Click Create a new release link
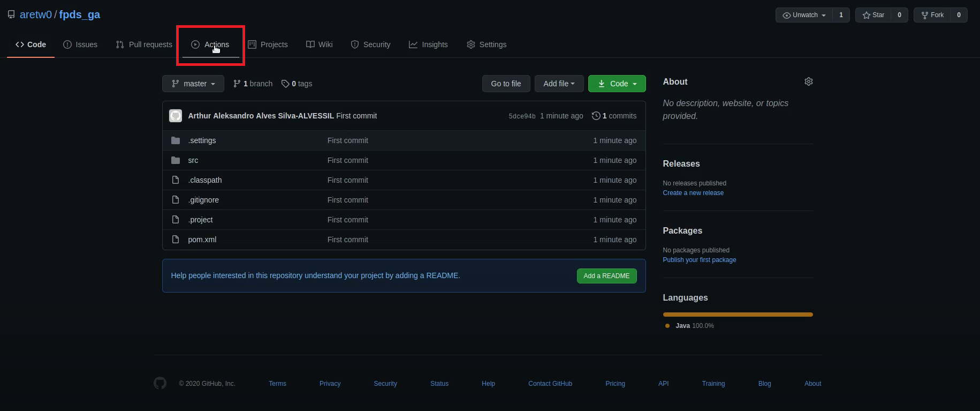 click(x=693, y=193)
